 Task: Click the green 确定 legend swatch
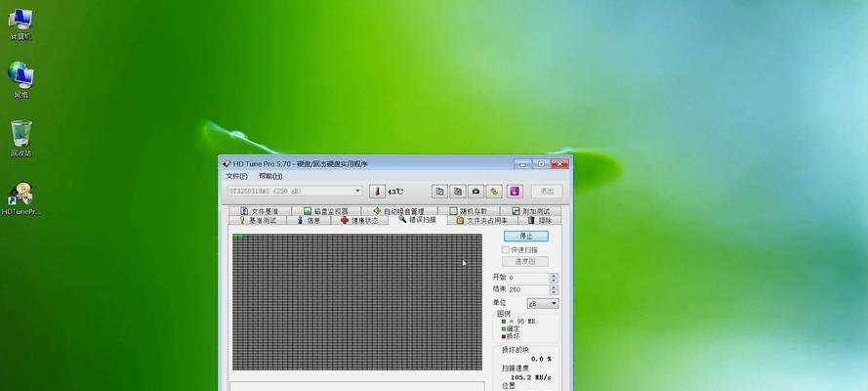pos(504,328)
